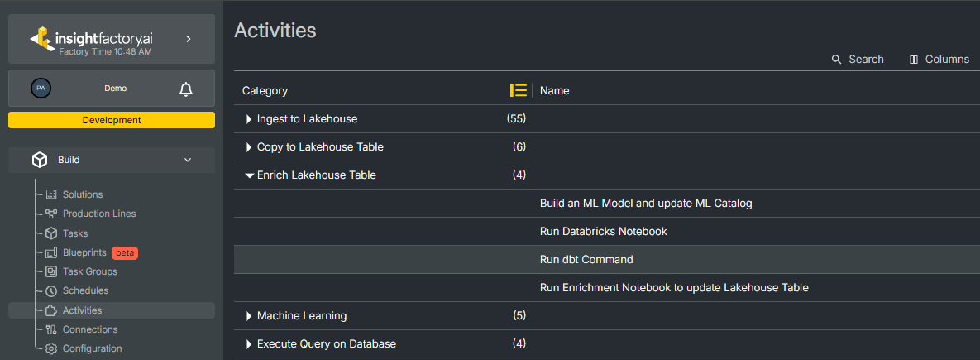Open the Connections menu item
The height and width of the screenshot is (360, 980).
tap(89, 329)
